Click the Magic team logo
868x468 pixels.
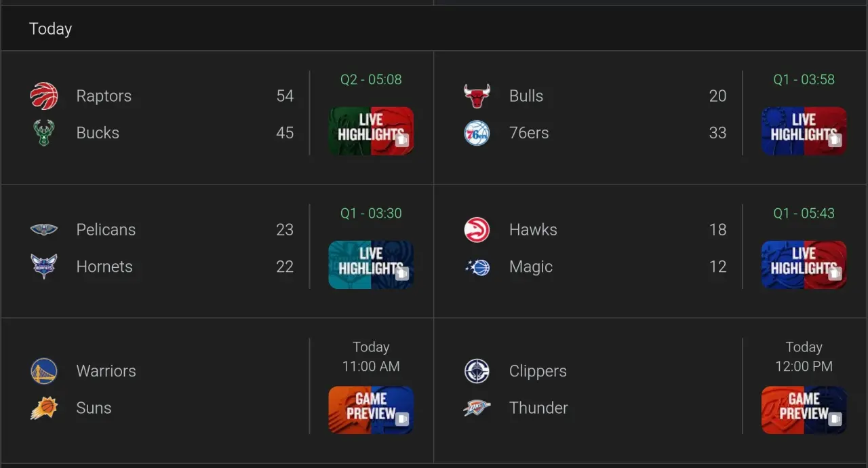click(x=477, y=267)
